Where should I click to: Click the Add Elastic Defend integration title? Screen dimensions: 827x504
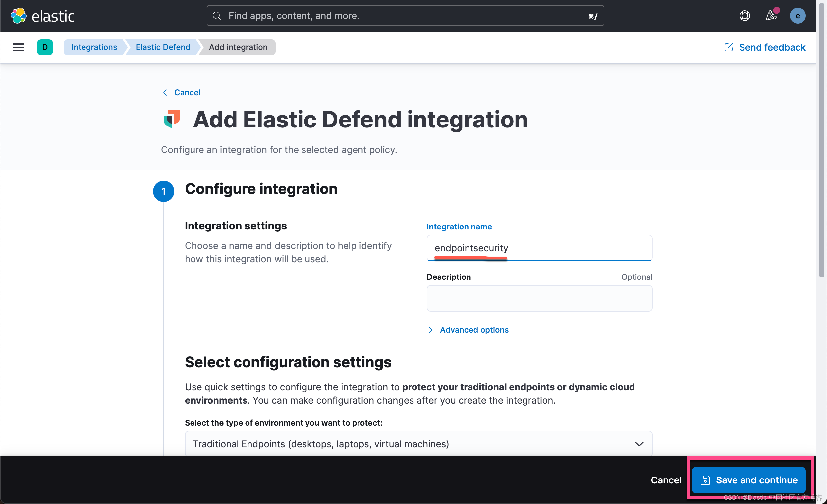click(360, 120)
